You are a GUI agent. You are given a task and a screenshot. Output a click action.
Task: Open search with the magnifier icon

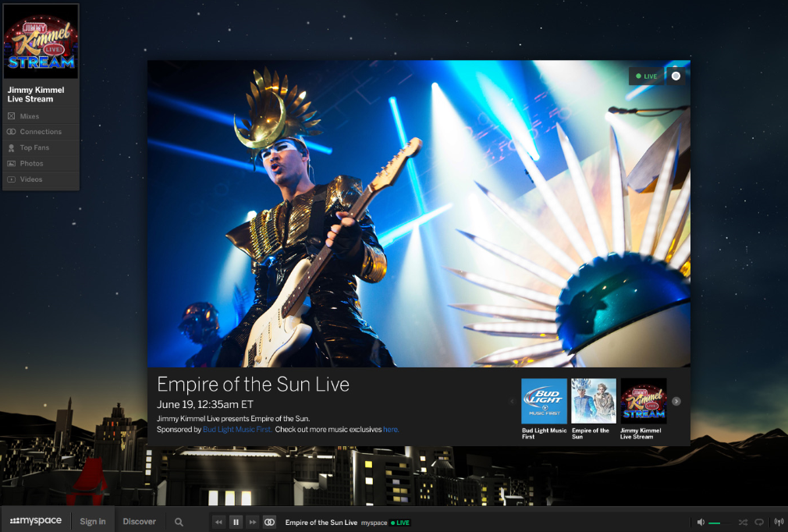point(179,522)
